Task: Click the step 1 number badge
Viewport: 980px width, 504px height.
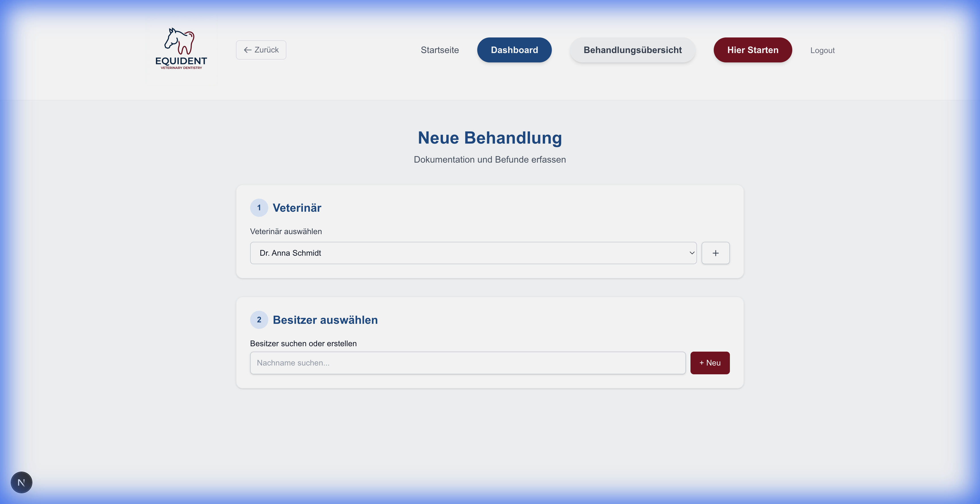Action: click(259, 208)
